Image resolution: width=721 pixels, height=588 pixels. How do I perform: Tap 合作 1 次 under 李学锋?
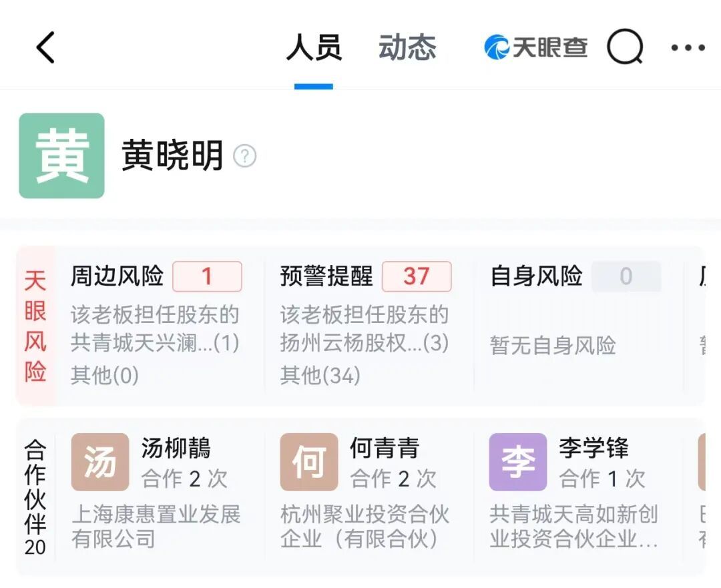point(602,479)
